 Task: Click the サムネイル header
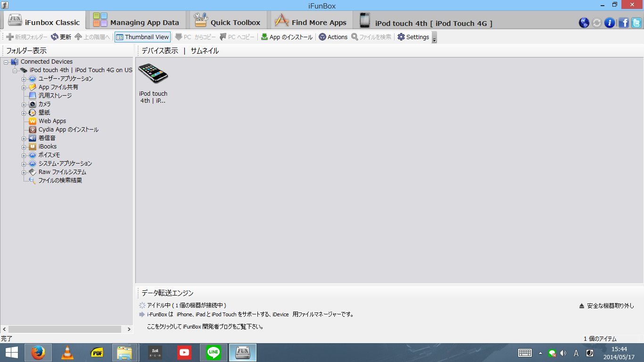pos(205,50)
